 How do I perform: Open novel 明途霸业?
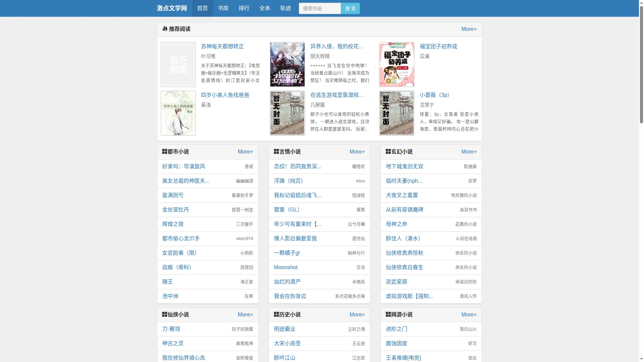284,329
